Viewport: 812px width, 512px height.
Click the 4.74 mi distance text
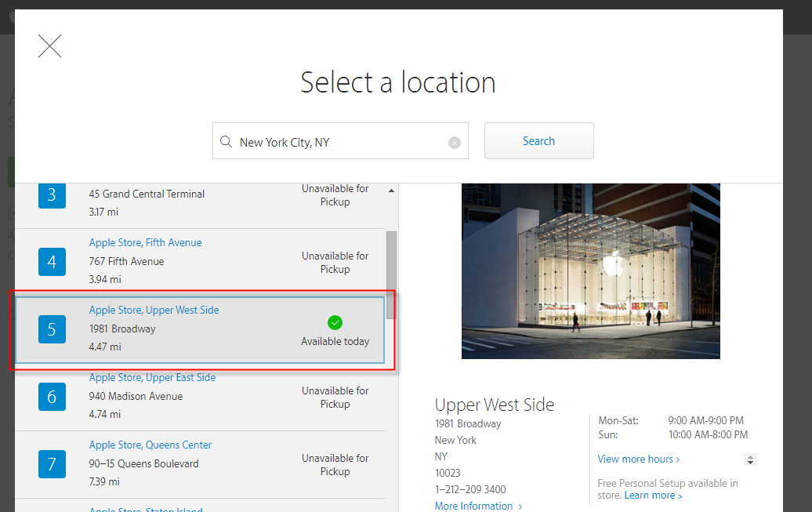tap(104, 414)
